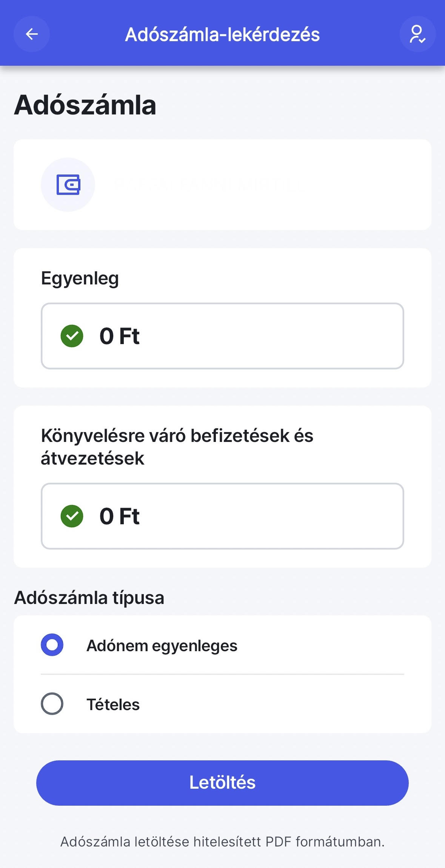Screen dimensions: 445x868
Task: Tap the Könyvelésre váró befizetések és átvezetések label
Action: (x=177, y=447)
